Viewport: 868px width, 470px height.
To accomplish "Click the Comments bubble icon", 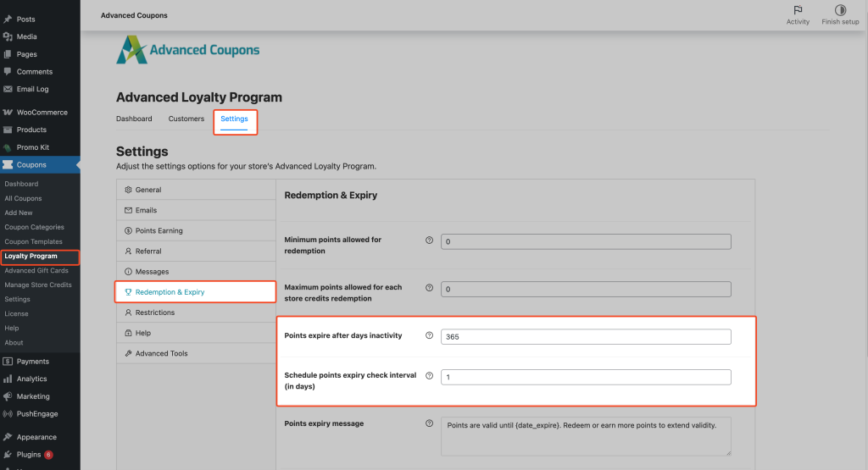I will pyautogui.click(x=8, y=71).
